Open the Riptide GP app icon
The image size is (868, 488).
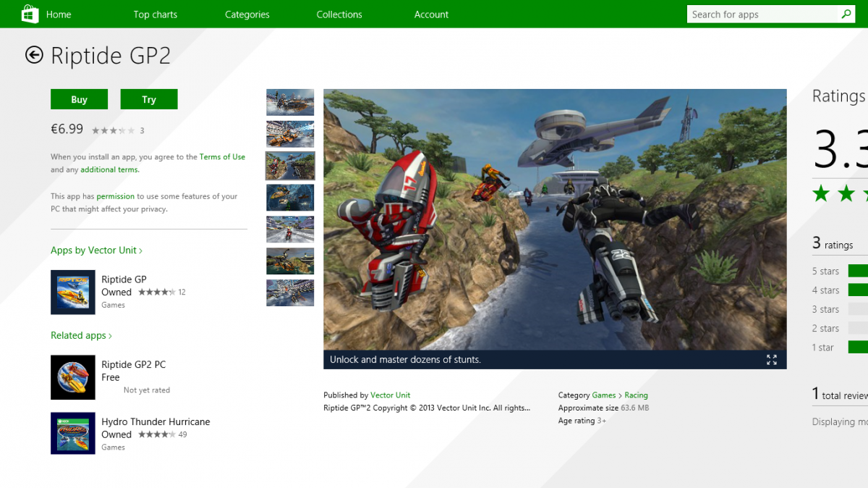(x=73, y=292)
